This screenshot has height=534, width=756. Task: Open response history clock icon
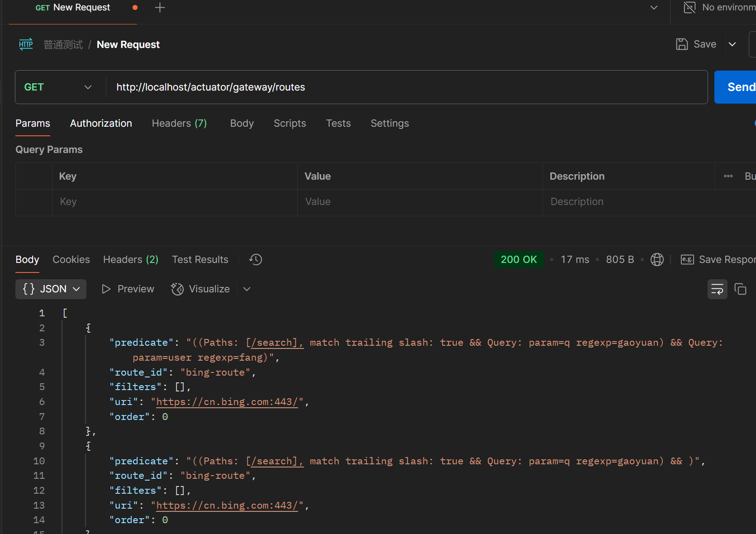pos(256,259)
